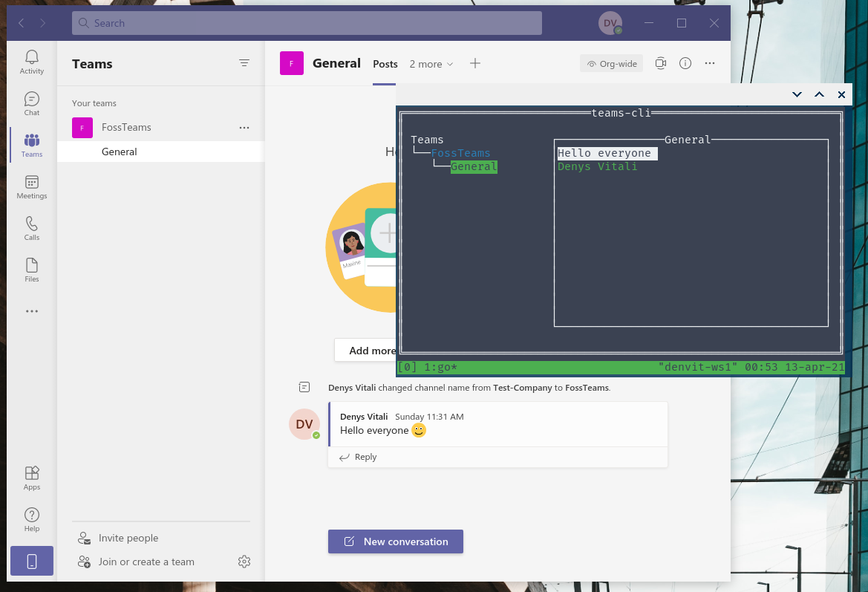Show channel info panel

pyautogui.click(x=685, y=63)
